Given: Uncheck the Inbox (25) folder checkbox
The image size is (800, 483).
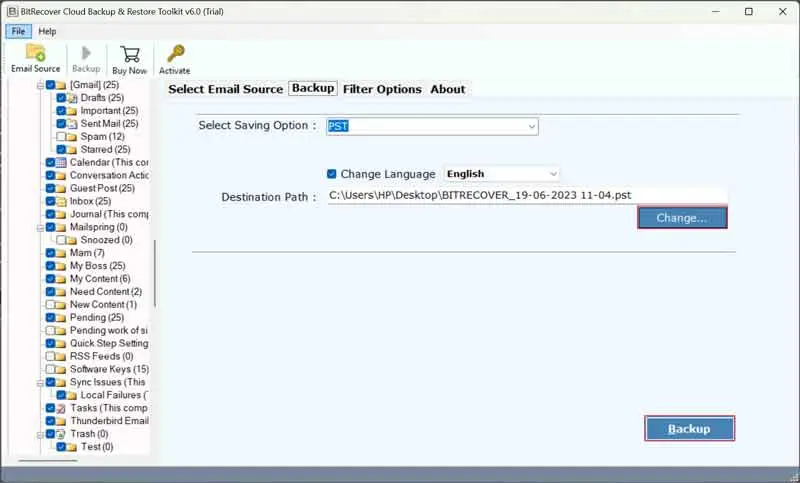Looking at the screenshot, I should click(50, 201).
